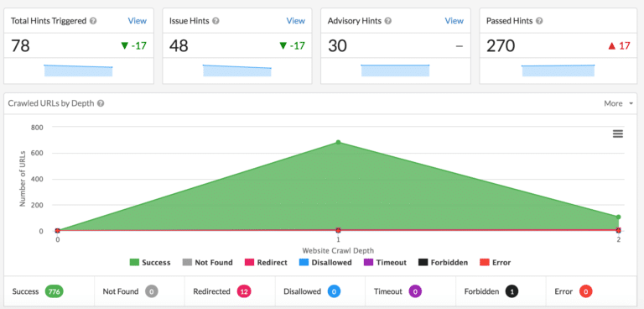This screenshot has height=309, width=644.
Task: Click Total Hints Triggered trend sparkline
Action: click(78, 71)
